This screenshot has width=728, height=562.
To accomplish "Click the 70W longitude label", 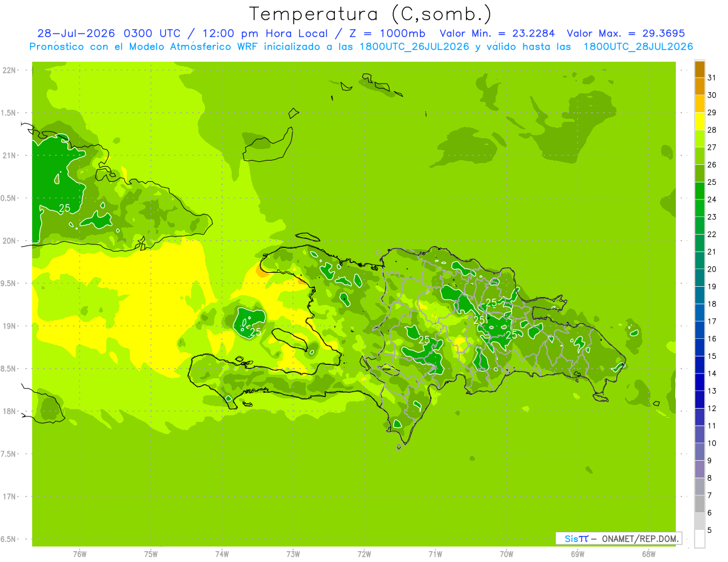I will click(507, 554).
